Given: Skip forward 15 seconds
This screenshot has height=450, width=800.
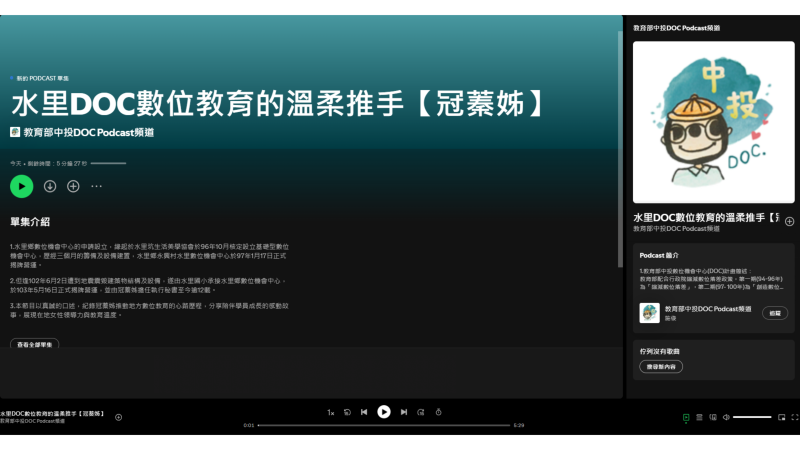Looking at the screenshot, I should click(x=420, y=412).
